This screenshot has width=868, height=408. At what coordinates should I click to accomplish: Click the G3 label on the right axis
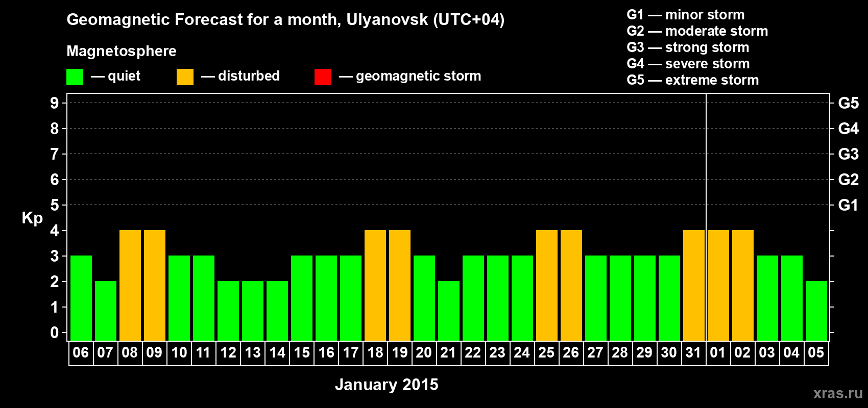[849, 154]
